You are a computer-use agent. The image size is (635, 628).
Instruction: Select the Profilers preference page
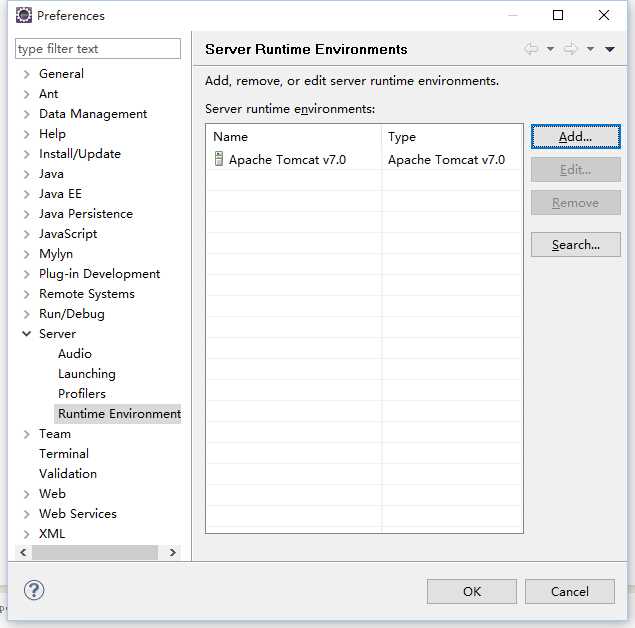[x=82, y=394]
